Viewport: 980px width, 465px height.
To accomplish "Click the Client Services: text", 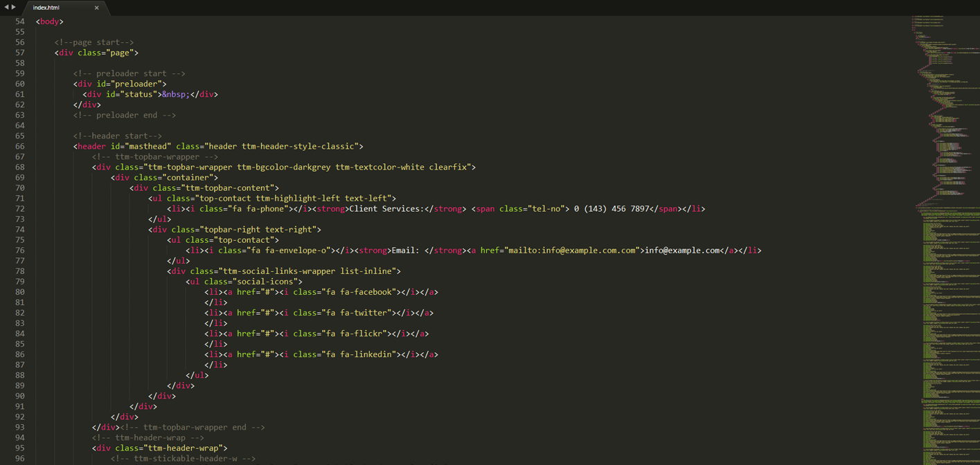I will coord(386,208).
